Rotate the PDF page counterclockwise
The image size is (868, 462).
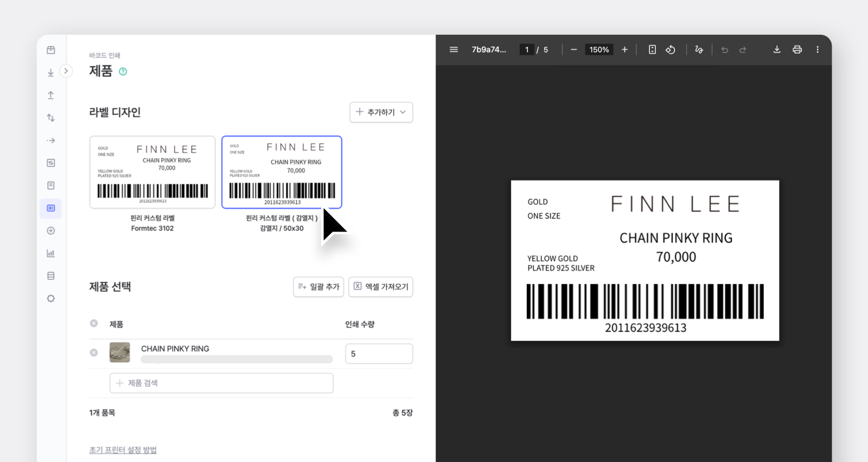[x=671, y=49]
